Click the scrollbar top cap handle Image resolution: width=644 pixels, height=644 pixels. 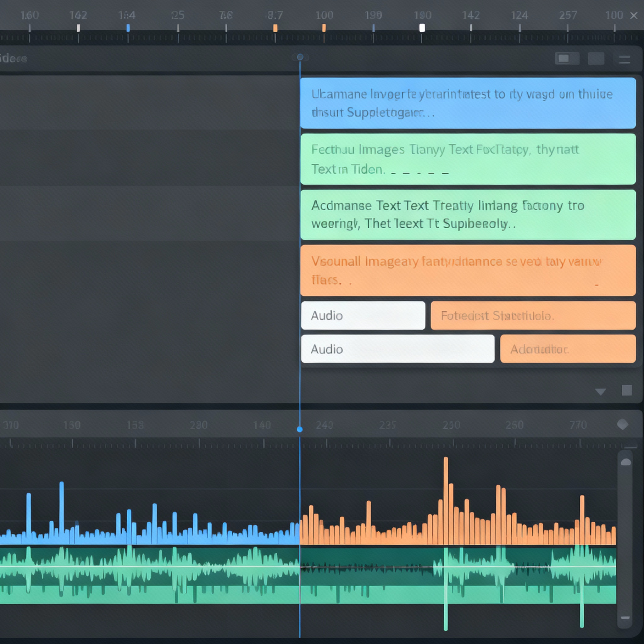point(626,462)
